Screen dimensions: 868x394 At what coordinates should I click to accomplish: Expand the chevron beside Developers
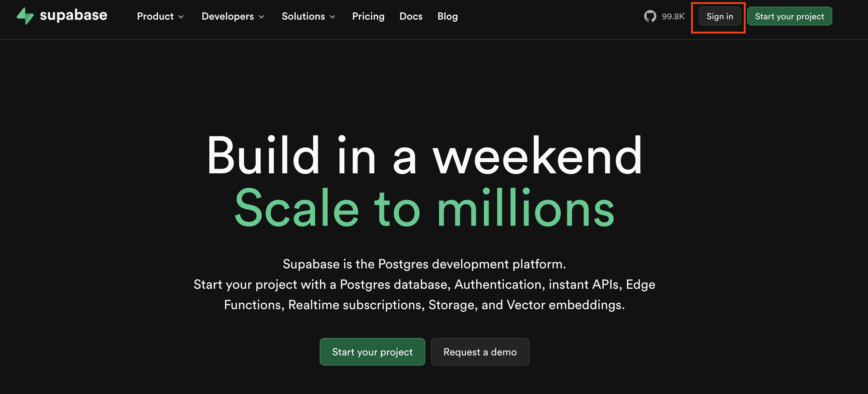click(261, 17)
